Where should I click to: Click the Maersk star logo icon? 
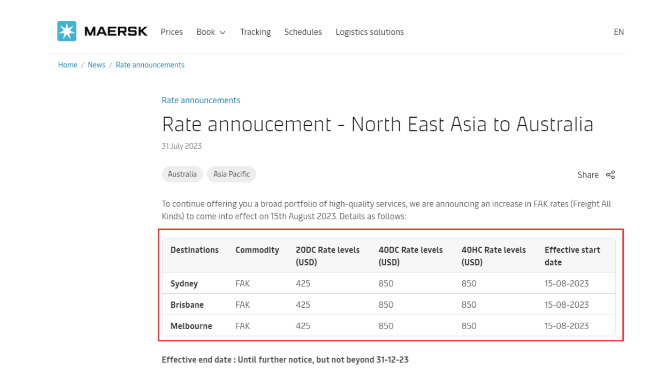(67, 31)
